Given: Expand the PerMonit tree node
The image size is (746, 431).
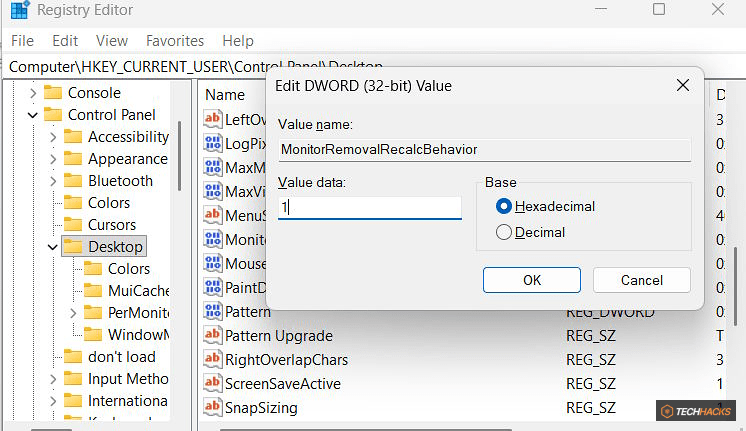Looking at the screenshot, I should [x=73, y=313].
